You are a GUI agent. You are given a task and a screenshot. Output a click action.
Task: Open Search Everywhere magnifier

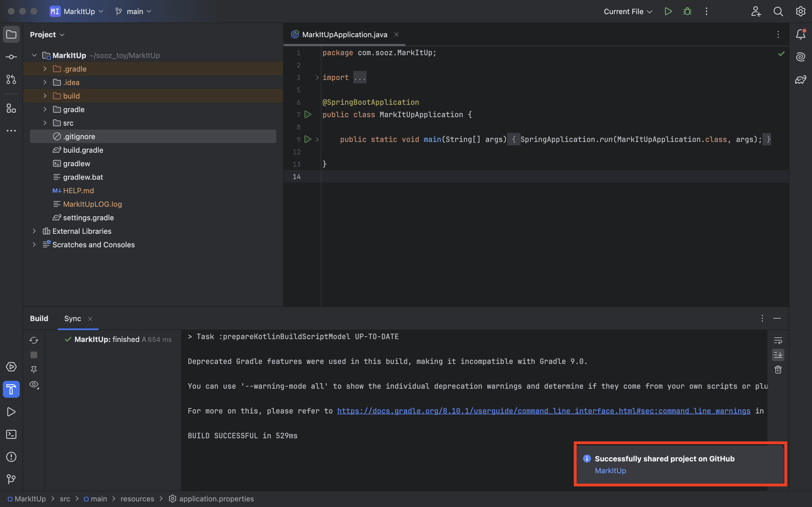[778, 11]
